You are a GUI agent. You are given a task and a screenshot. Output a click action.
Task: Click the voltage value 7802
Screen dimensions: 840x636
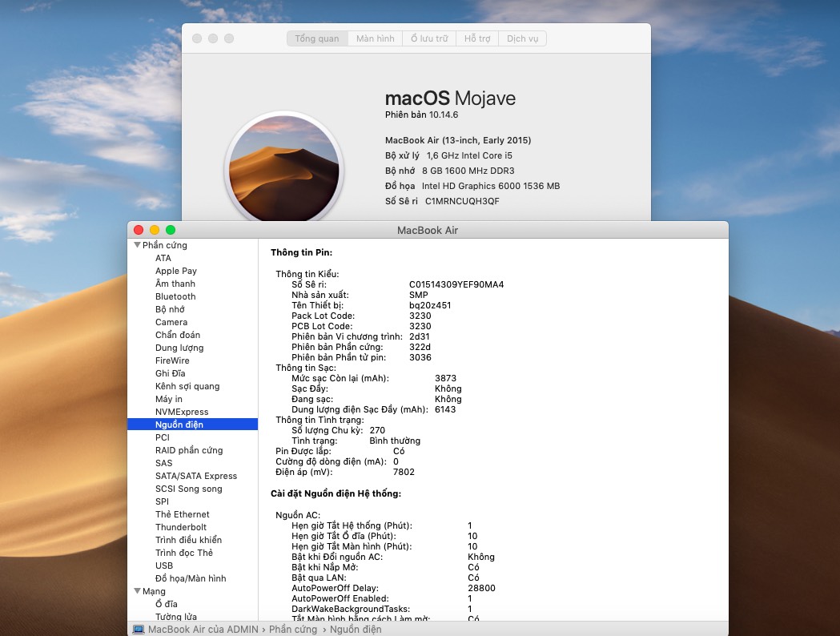404,472
